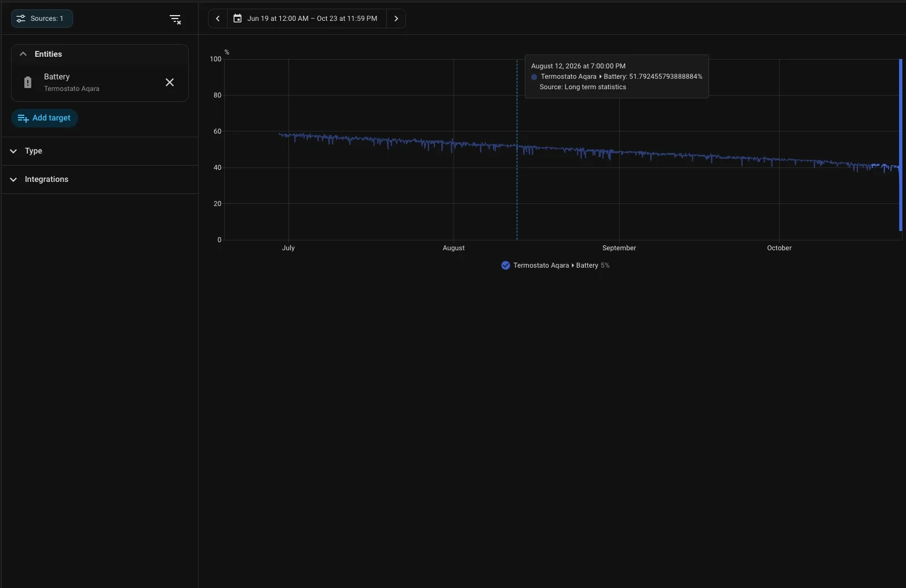Click the Termostato Aqara legend label
Viewport: 906px width, 588px height.
tap(556, 265)
